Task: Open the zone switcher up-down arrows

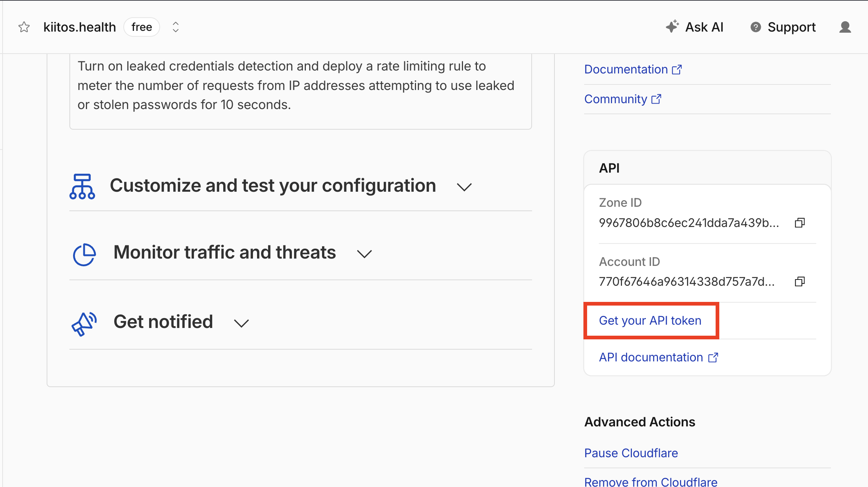Action: pos(176,27)
